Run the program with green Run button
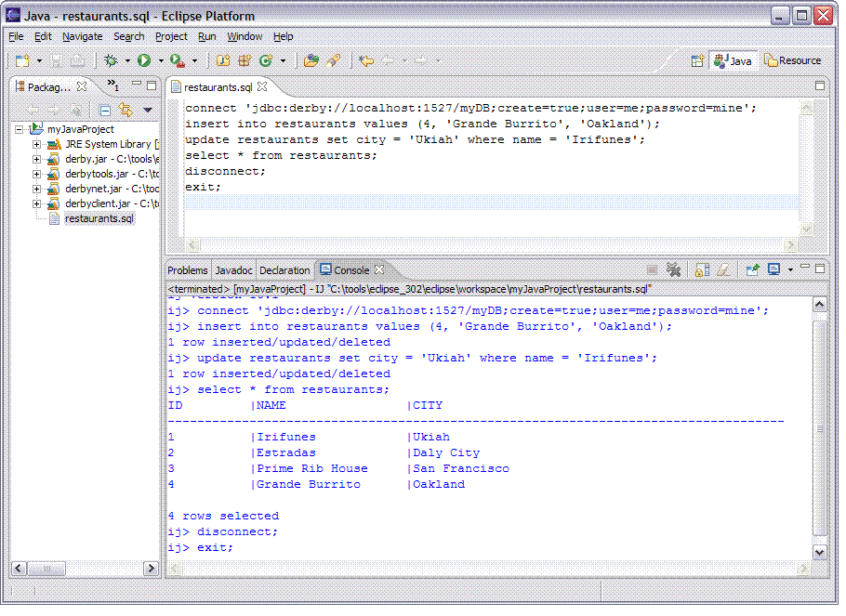 (x=144, y=60)
